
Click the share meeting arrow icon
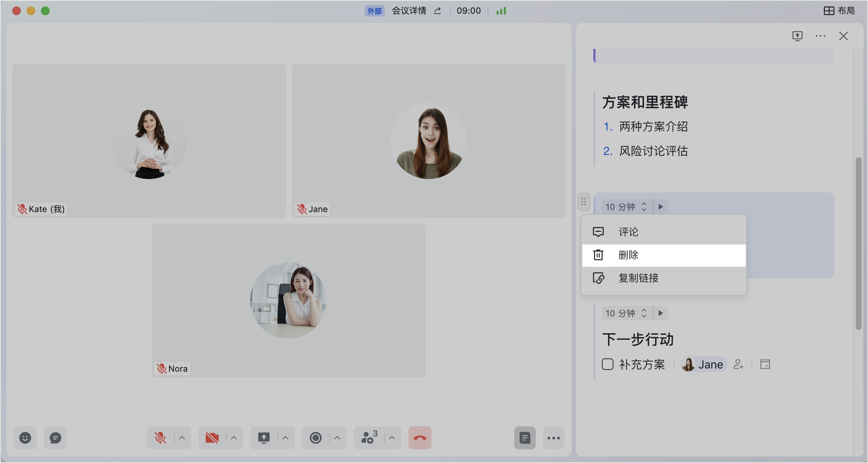pos(438,11)
